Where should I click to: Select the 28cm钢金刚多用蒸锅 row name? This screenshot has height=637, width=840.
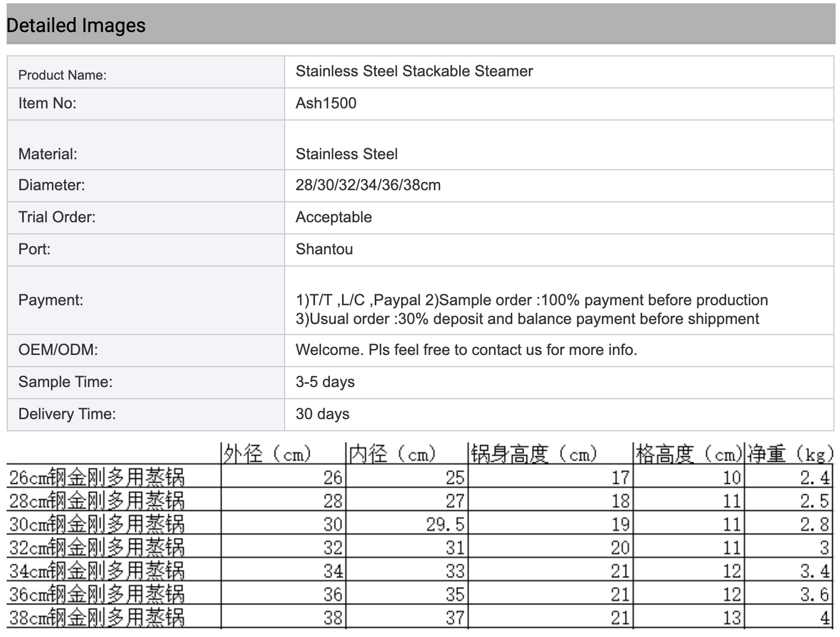click(x=97, y=500)
